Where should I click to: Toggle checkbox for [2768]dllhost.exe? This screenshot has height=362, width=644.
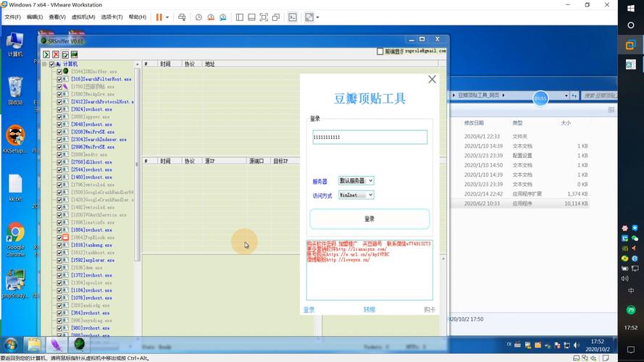click(x=59, y=162)
